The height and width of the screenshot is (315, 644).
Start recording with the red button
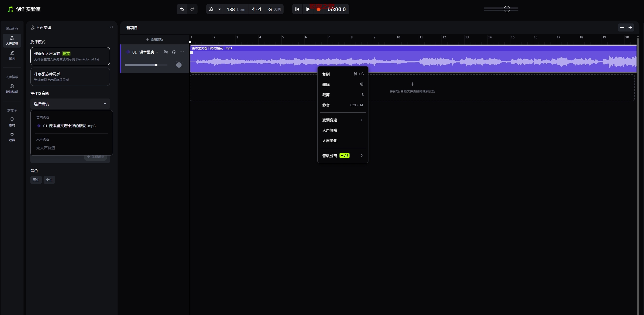(318, 9)
